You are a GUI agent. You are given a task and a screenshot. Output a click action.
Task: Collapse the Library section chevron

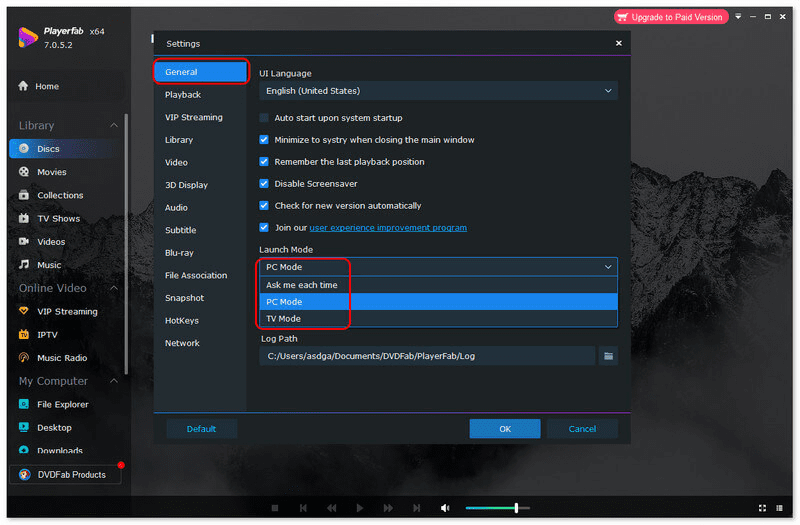point(114,125)
